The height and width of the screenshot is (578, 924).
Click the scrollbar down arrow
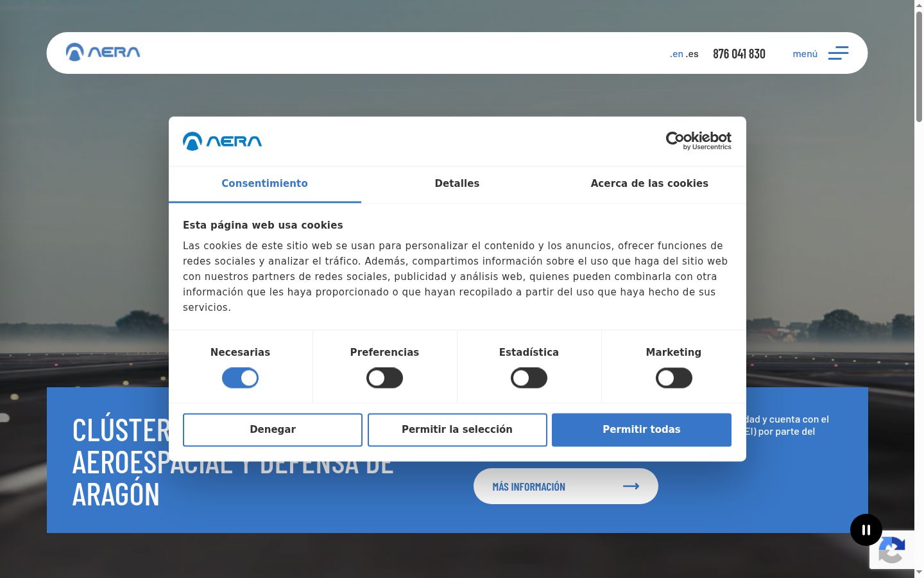(x=919, y=572)
